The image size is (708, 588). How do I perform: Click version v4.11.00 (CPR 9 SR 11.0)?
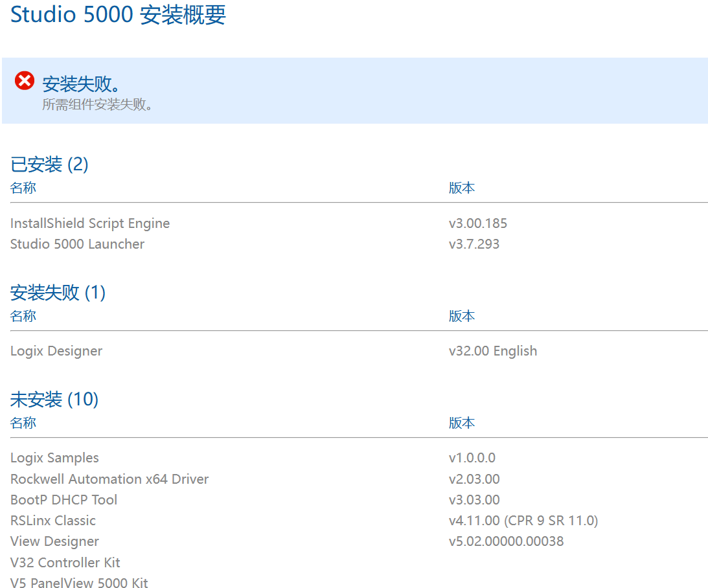pyautogui.click(x=523, y=521)
